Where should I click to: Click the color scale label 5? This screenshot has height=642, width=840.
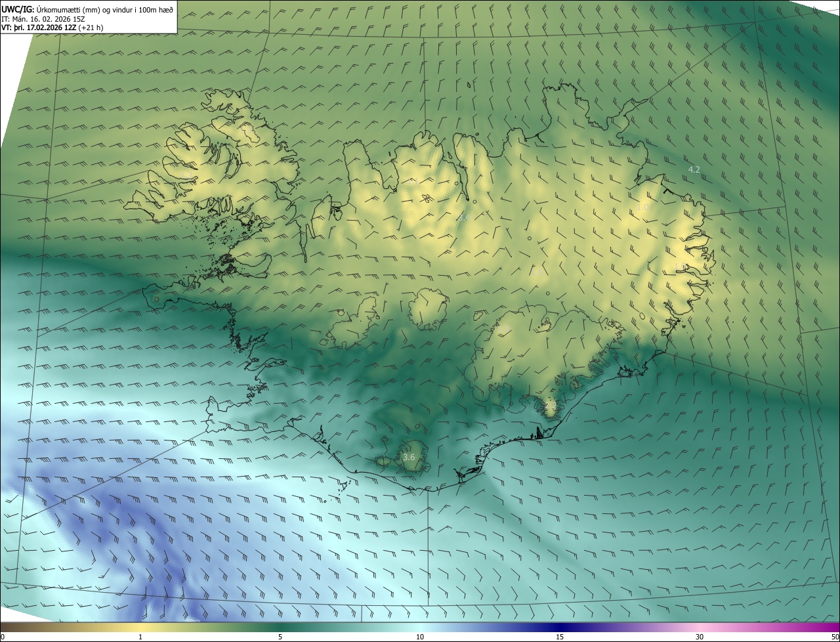coord(280,637)
